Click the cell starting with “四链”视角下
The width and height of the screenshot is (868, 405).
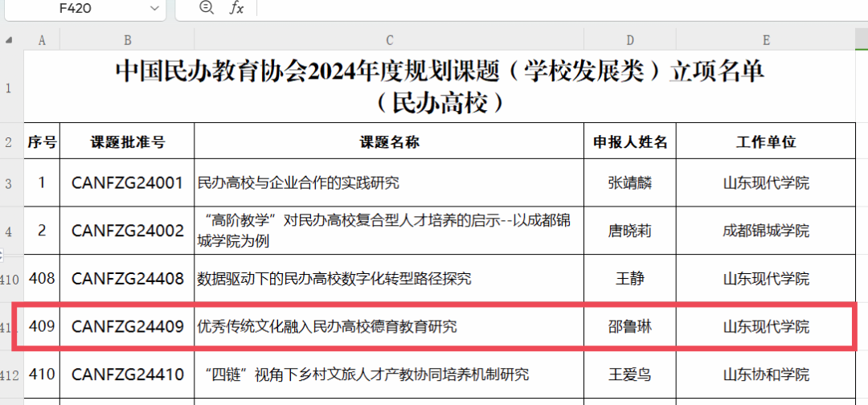389,375
